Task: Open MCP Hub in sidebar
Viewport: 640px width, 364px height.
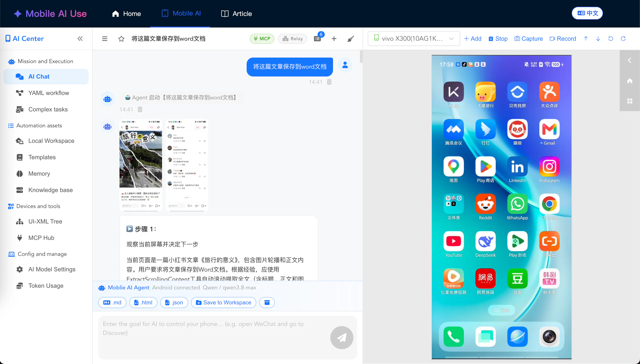Action: click(x=46, y=238)
